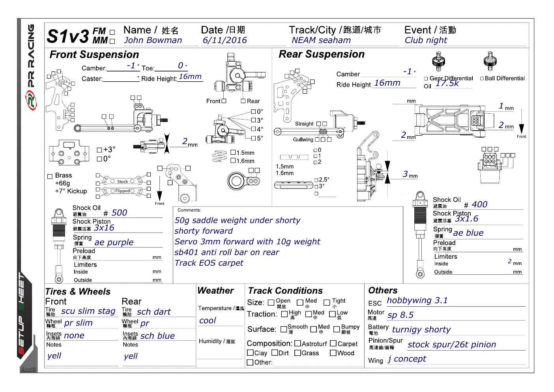Tick the Open track size checkbox
Image resolution: width=554 pixels, height=392 pixels.
tap(271, 303)
